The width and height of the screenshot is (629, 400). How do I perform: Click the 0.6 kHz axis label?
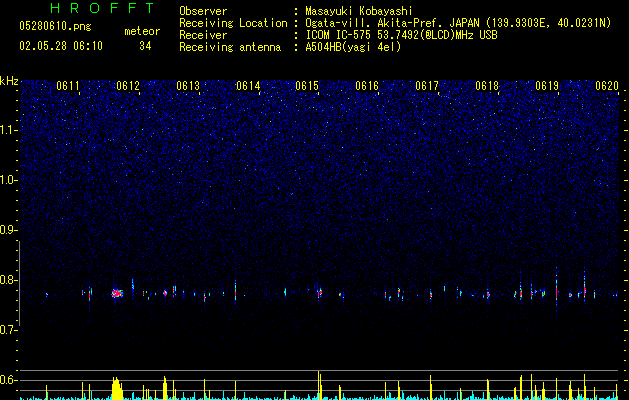[9, 380]
